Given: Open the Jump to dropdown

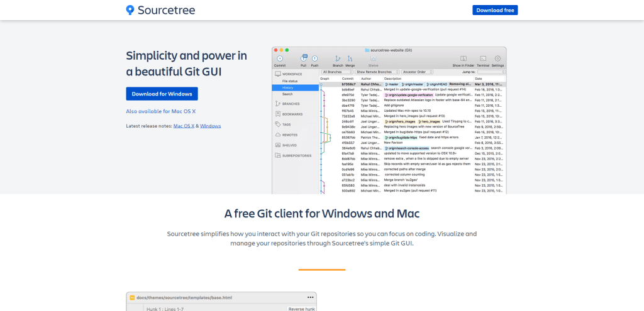Looking at the screenshot, I should tap(491, 72).
